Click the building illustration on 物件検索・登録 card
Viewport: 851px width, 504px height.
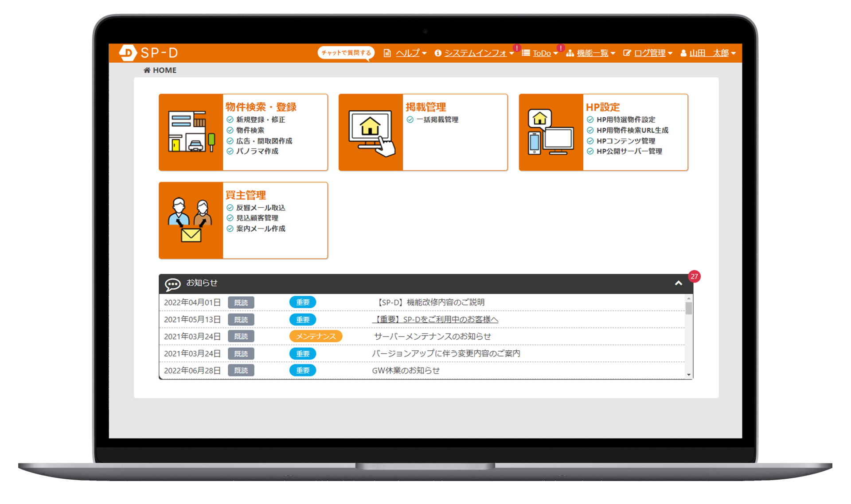point(191,132)
